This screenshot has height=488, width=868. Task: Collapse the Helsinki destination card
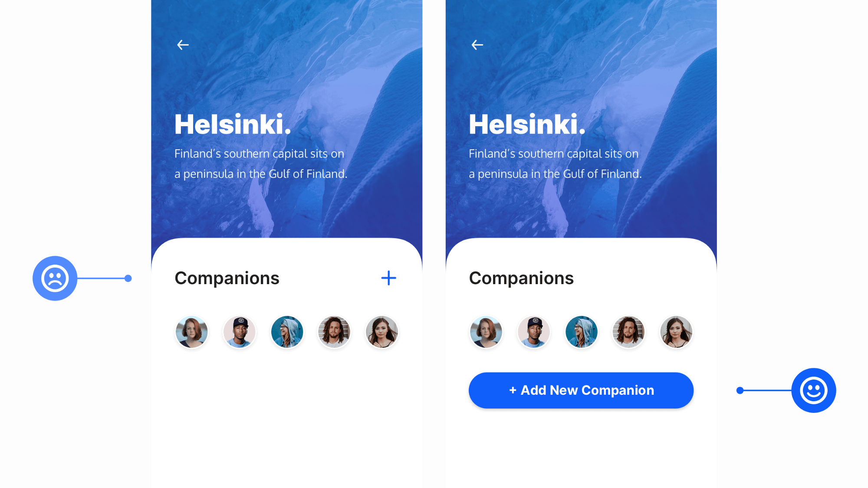pos(183,45)
